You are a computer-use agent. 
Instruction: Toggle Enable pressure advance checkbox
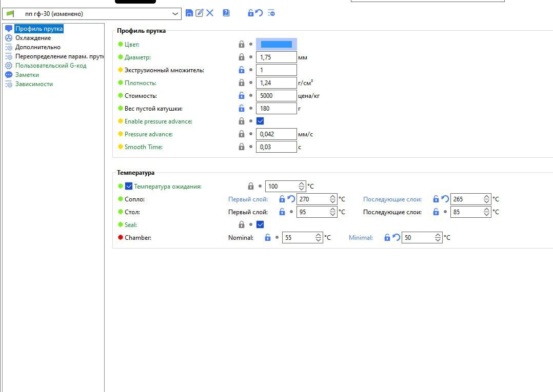click(260, 121)
